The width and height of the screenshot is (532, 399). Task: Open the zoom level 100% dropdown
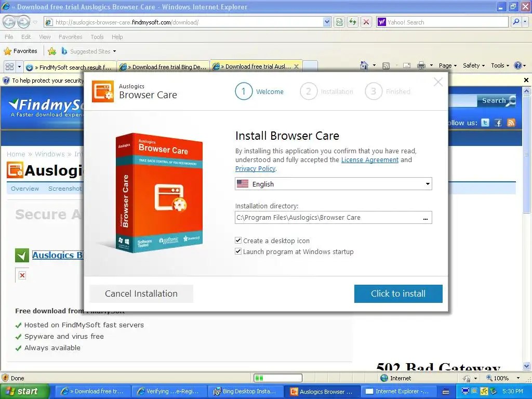point(518,378)
